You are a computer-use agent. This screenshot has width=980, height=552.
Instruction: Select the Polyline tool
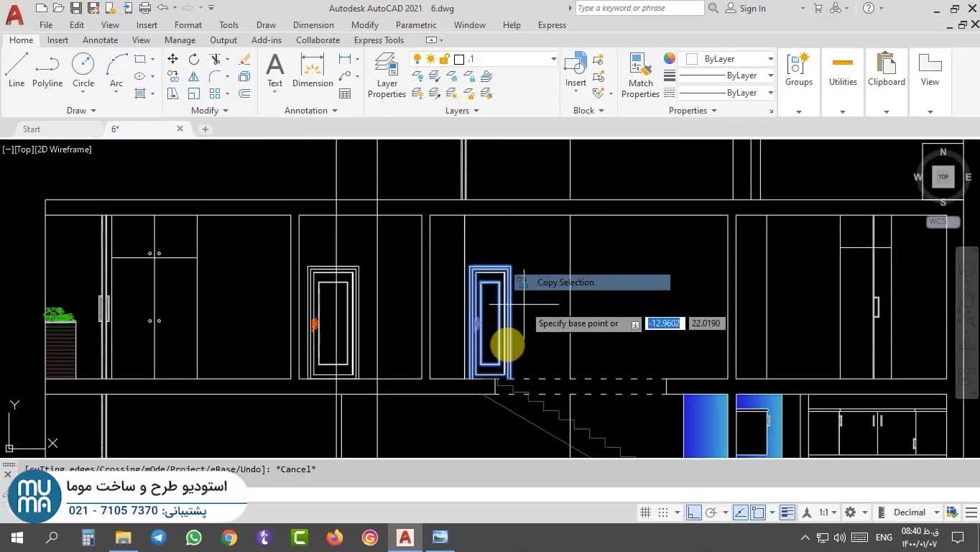click(47, 70)
